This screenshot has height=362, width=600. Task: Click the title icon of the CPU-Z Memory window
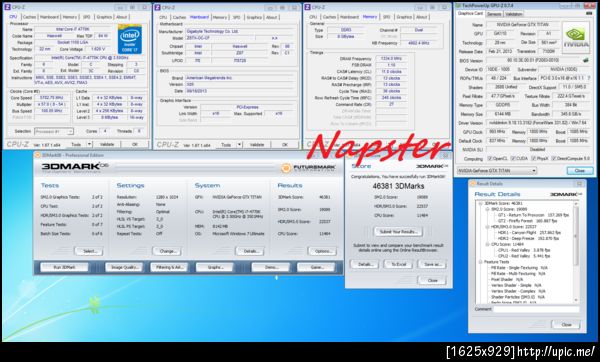[x=307, y=7]
